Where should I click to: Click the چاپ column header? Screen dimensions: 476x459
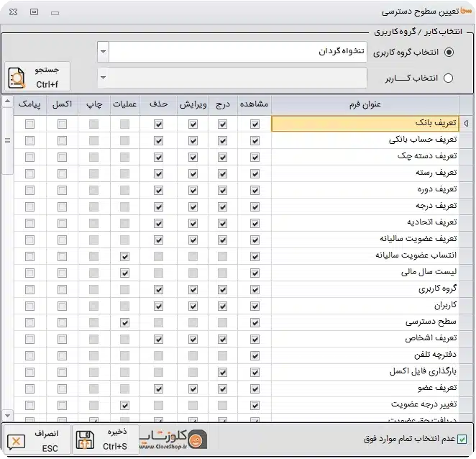(x=94, y=104)
